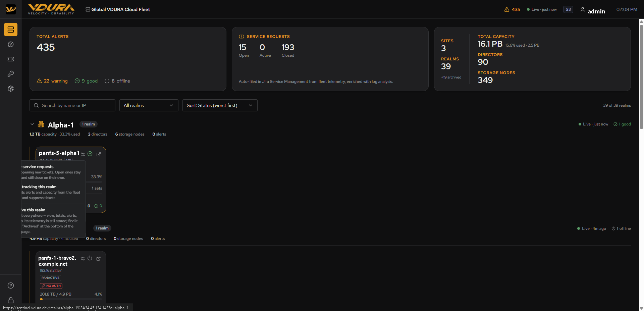Open the panfs-1-bravo2.example.net realm name

tap(57, 261)
